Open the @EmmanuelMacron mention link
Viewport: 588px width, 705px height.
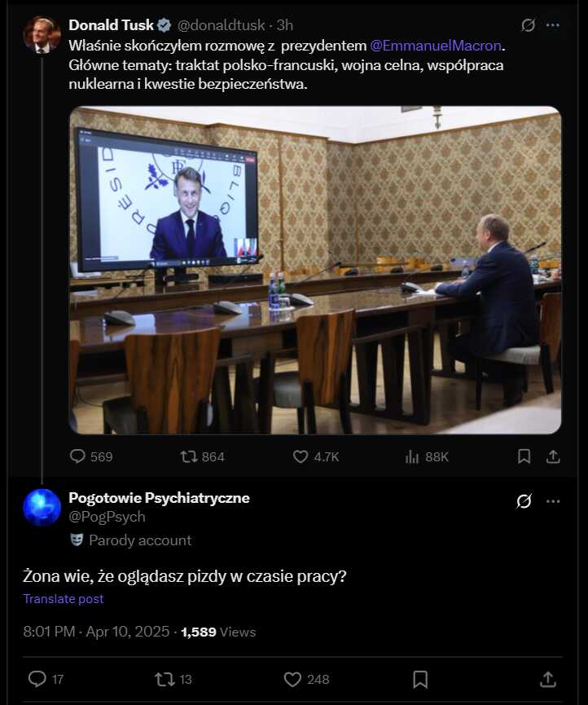tap(435, 46)
